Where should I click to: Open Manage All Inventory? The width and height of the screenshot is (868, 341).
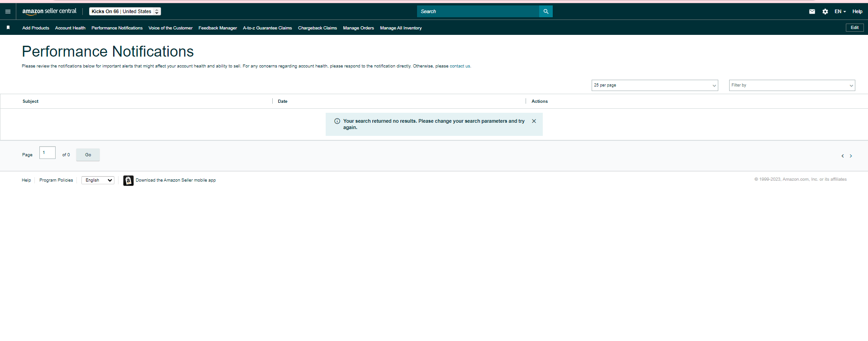coord(401,28)
